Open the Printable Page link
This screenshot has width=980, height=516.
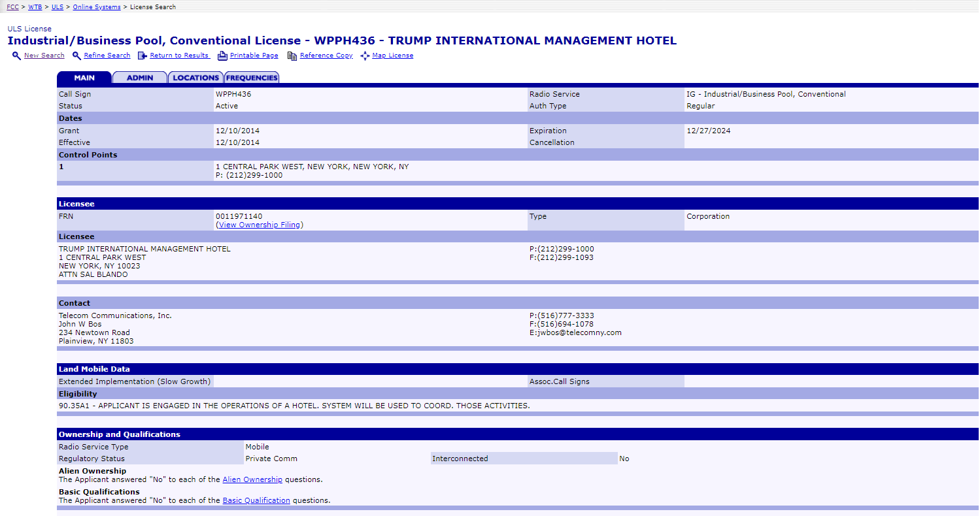(254, 56)
